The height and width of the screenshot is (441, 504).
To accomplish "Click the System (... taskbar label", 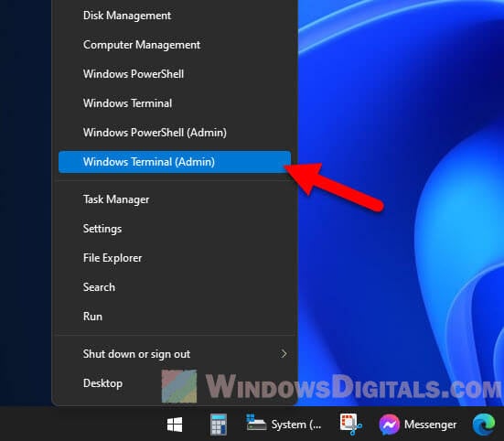I will click(x=296, y=425).
